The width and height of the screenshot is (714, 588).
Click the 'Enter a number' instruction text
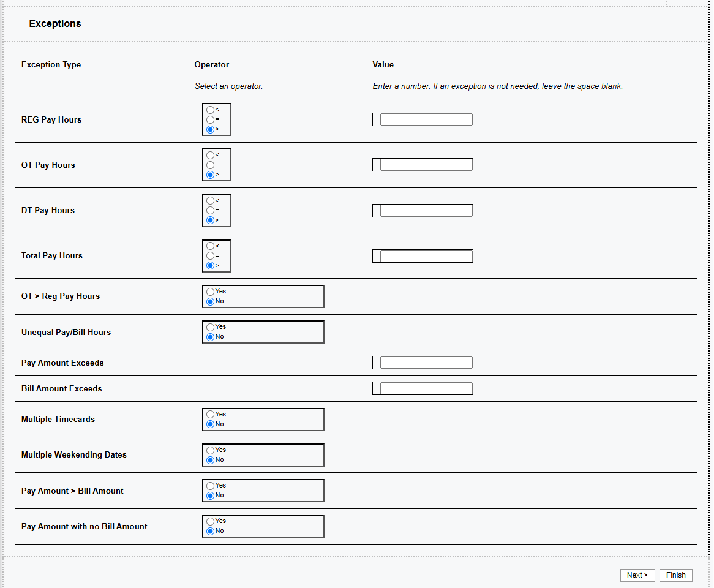pyautogui.click(x=498, y=86)
